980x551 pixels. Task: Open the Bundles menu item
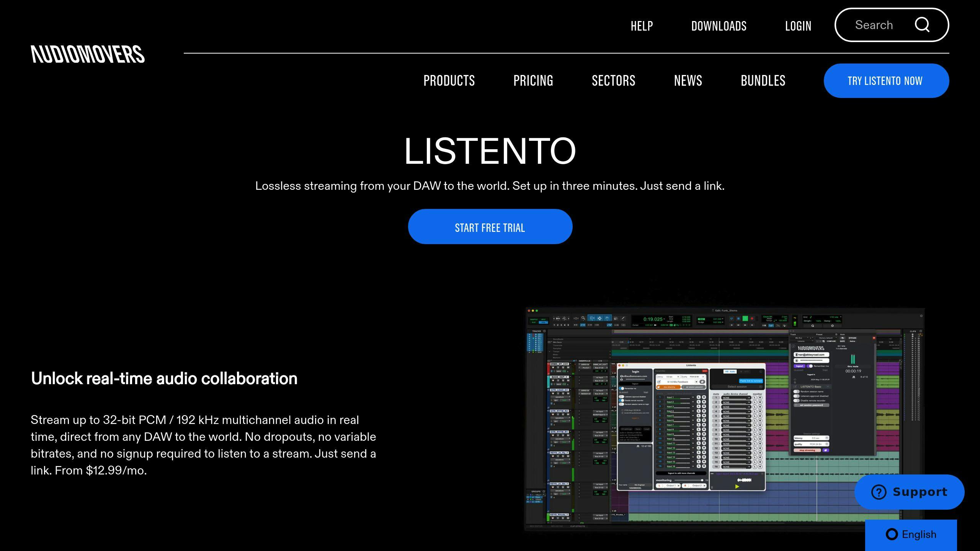click(763, 81)
